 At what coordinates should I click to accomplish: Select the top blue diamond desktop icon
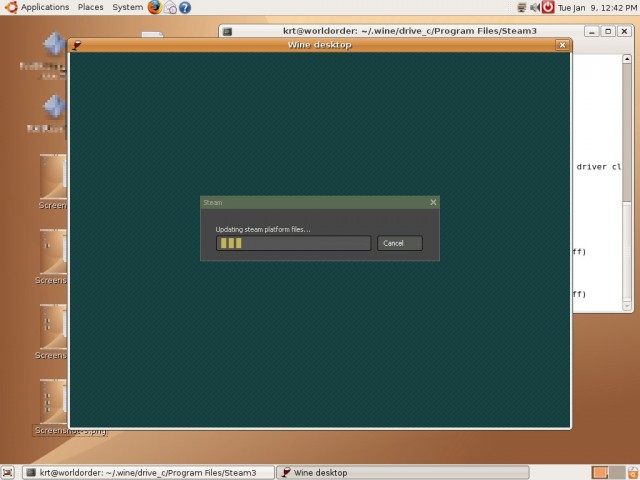[54, 44]
